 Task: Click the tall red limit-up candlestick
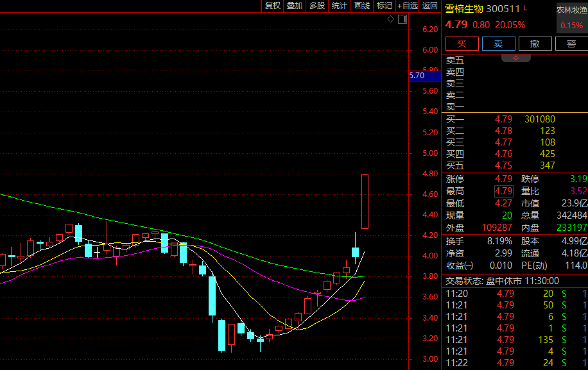pos(365,201)
